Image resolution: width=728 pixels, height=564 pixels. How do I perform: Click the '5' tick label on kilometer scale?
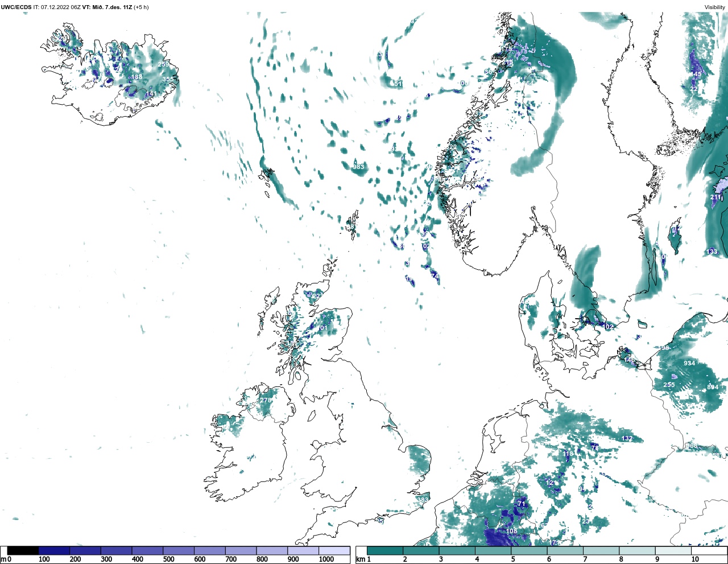[514, 559]
